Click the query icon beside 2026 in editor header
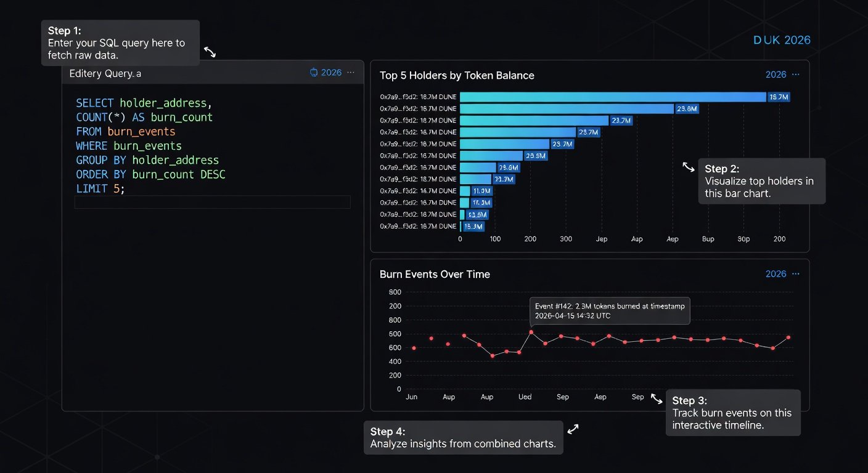This screenshot has width=868, height=473. [314, 73]
